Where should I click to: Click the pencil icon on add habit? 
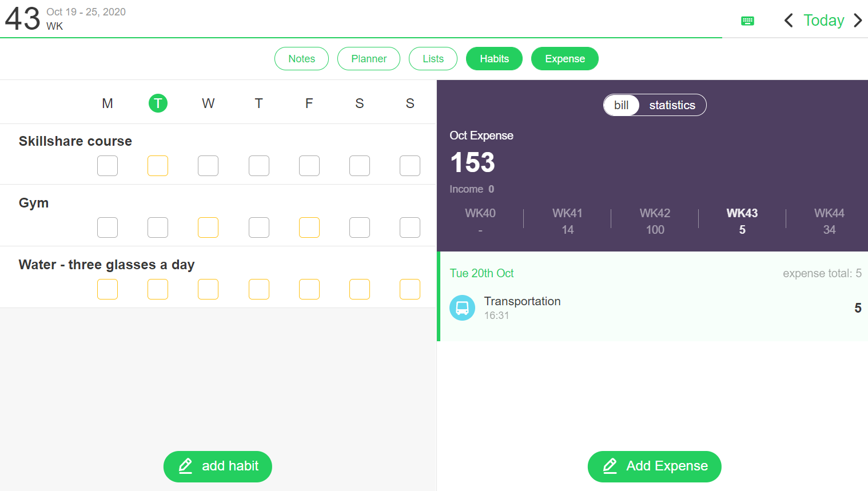(185, 466)
